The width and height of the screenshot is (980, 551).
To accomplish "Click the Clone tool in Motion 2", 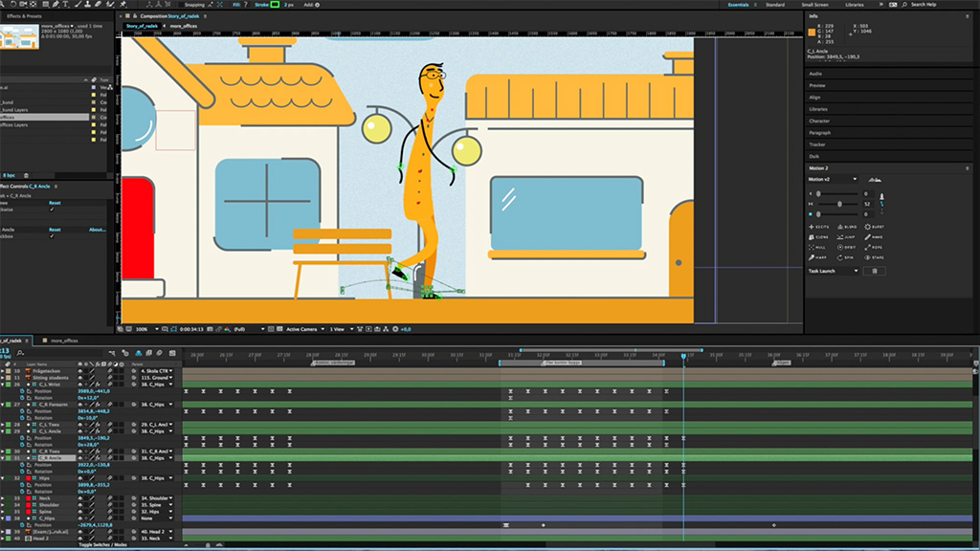I will (819, 237).
